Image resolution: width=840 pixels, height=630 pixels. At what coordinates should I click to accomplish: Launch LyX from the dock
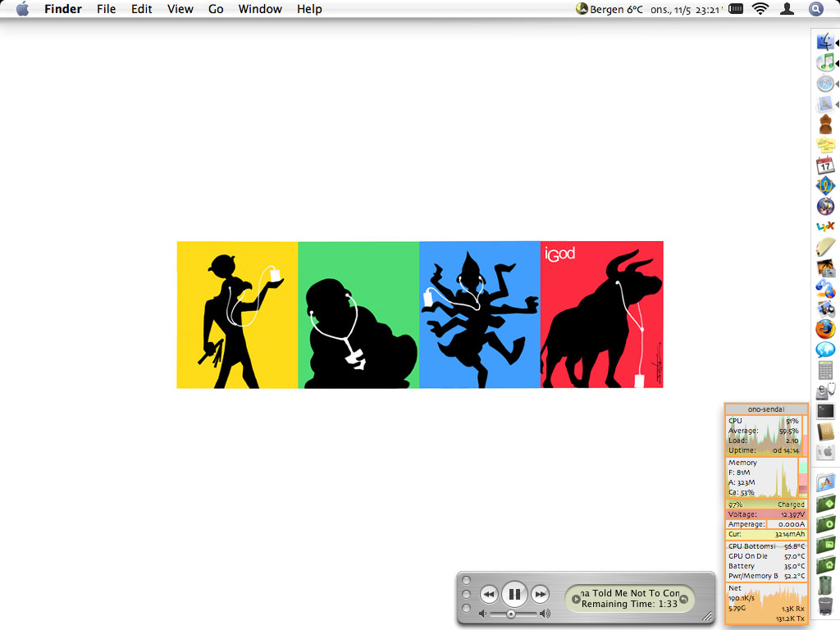pos(825,226)
